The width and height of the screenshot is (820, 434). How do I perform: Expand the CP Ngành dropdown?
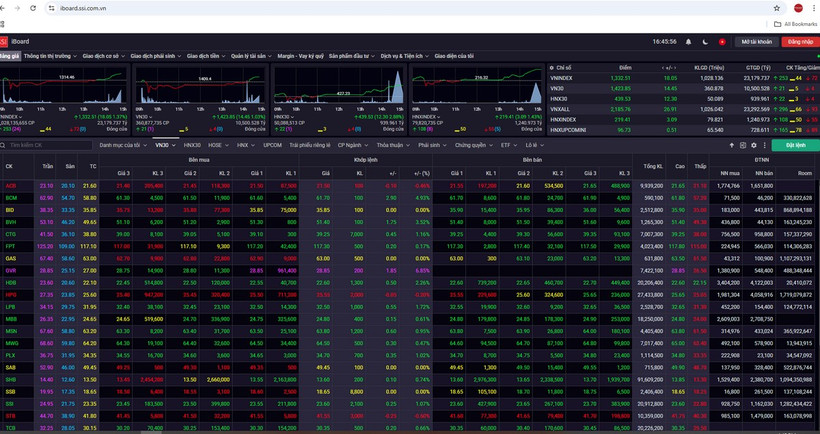(x=352, y=145)
